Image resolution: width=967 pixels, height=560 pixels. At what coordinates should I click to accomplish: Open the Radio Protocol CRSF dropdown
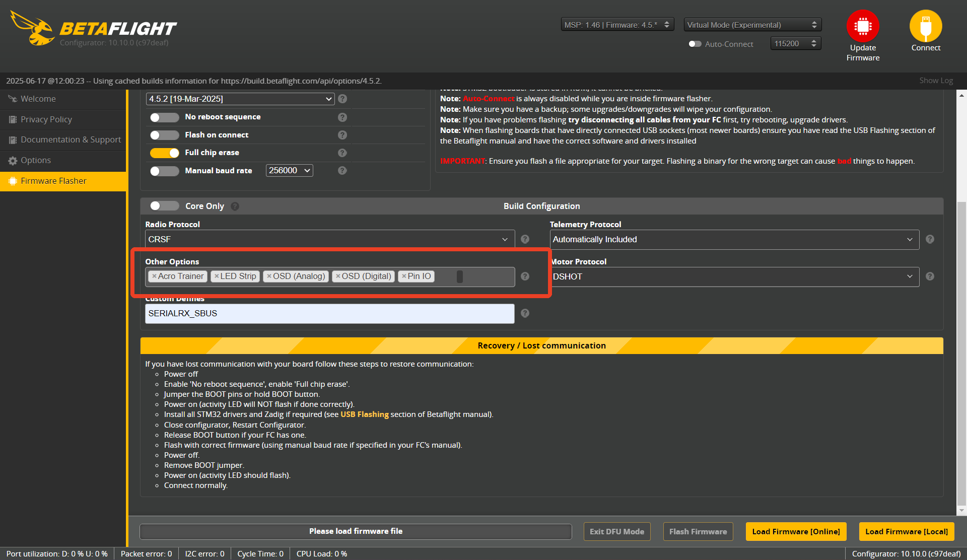(x=330, y=239)
